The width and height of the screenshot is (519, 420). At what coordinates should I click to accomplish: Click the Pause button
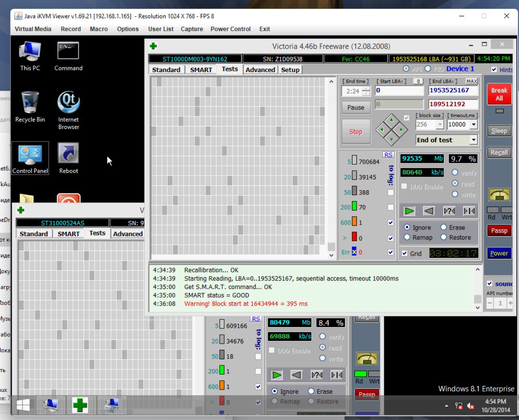(356, 107)
